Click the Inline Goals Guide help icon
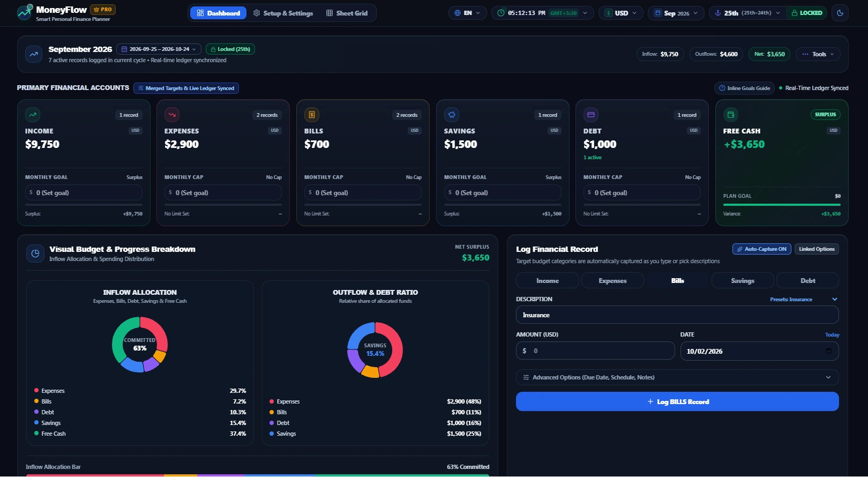The width and height of the screenshot is (868, 477). (x=722, y=88)
